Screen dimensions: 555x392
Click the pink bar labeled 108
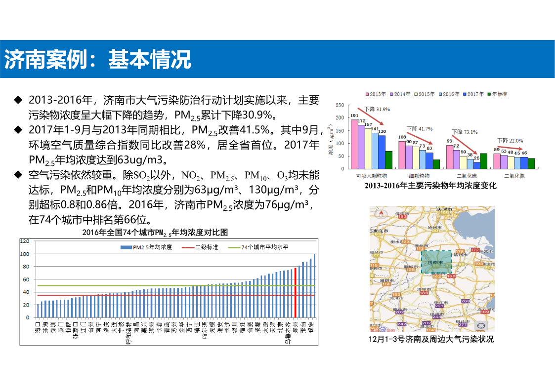point(402,155)
